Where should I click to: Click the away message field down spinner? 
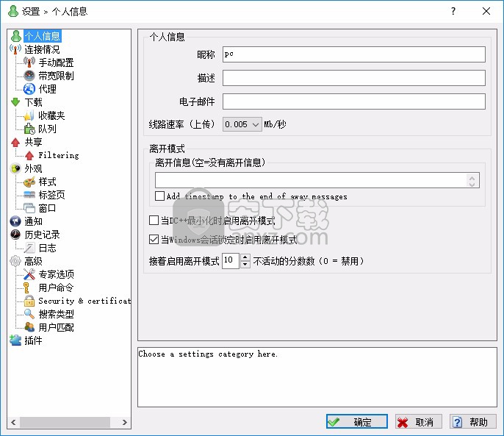[472, 184]
